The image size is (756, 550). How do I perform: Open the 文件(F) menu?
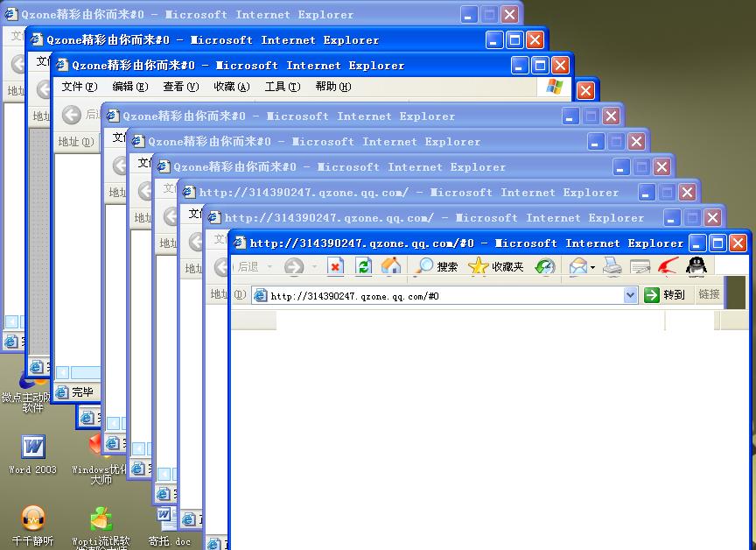point(80,87)
